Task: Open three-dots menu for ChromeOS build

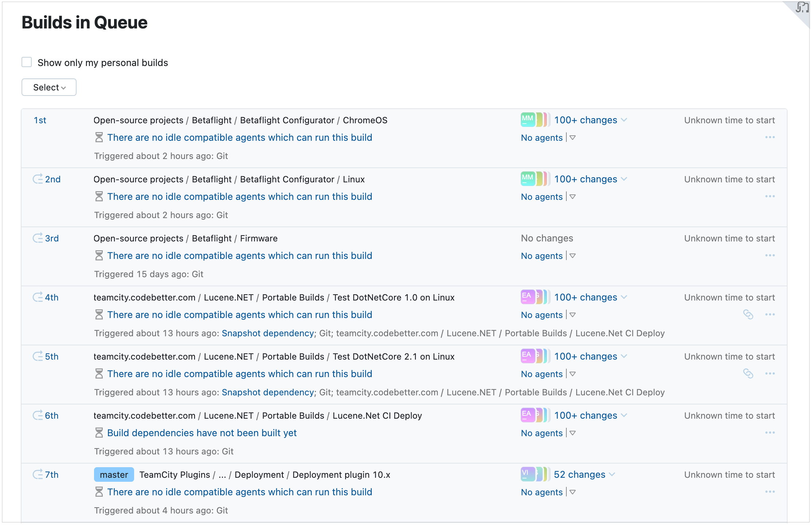Action: point(770,137)
